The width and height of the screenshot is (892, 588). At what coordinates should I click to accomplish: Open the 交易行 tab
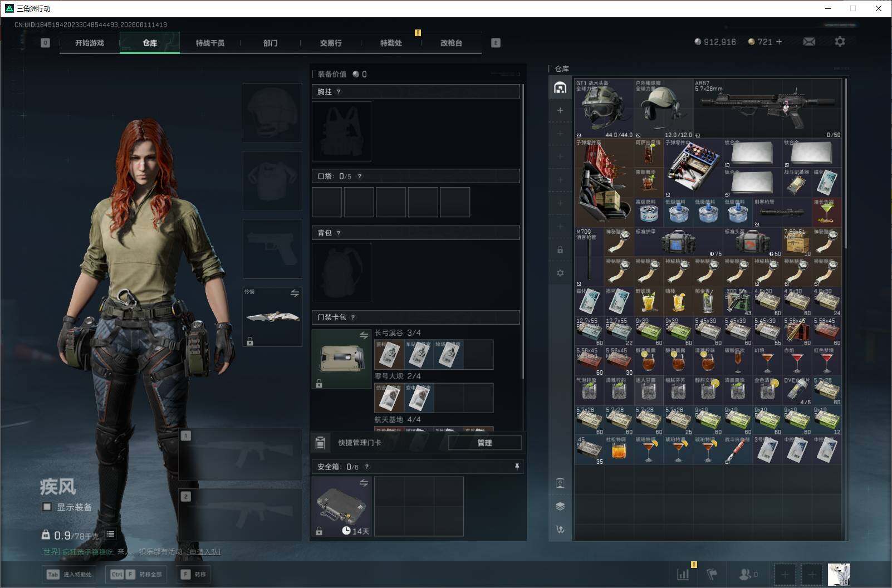point(330,43)
